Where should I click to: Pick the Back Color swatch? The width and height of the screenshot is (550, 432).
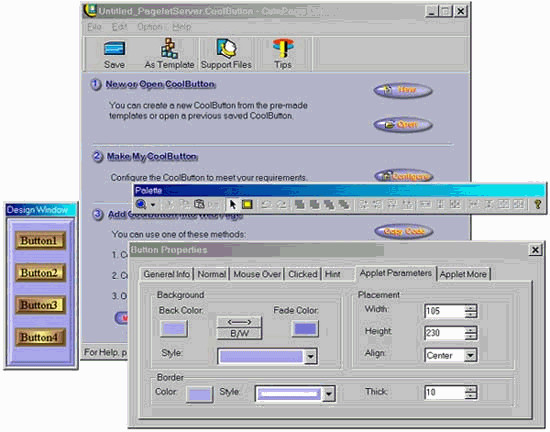[174, 329]
